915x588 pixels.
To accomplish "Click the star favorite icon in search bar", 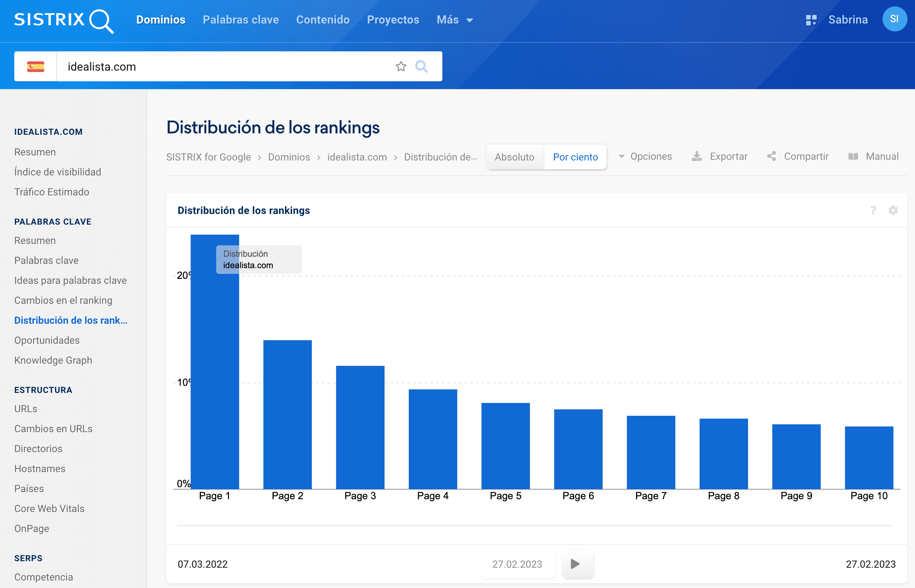I will (x=401, y=66).
